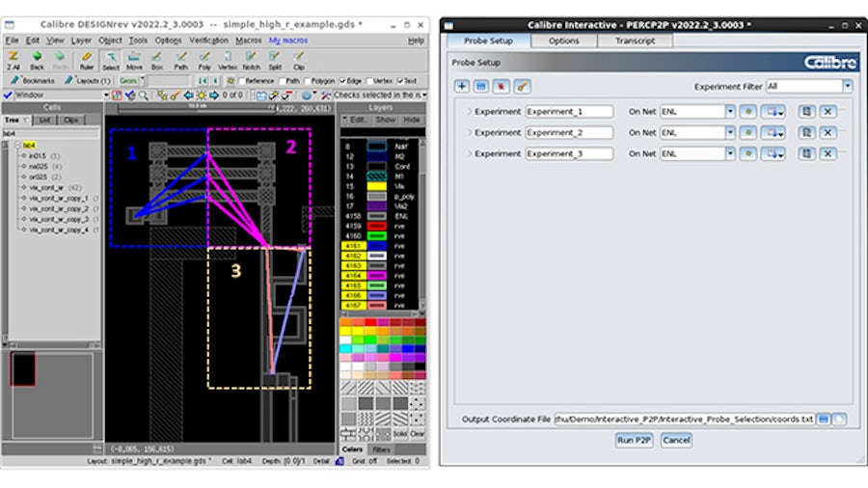Switch Cells panel to Clips view
Image resolution: width=868 pixels, height=488 pixels.
tap(70, 120)
